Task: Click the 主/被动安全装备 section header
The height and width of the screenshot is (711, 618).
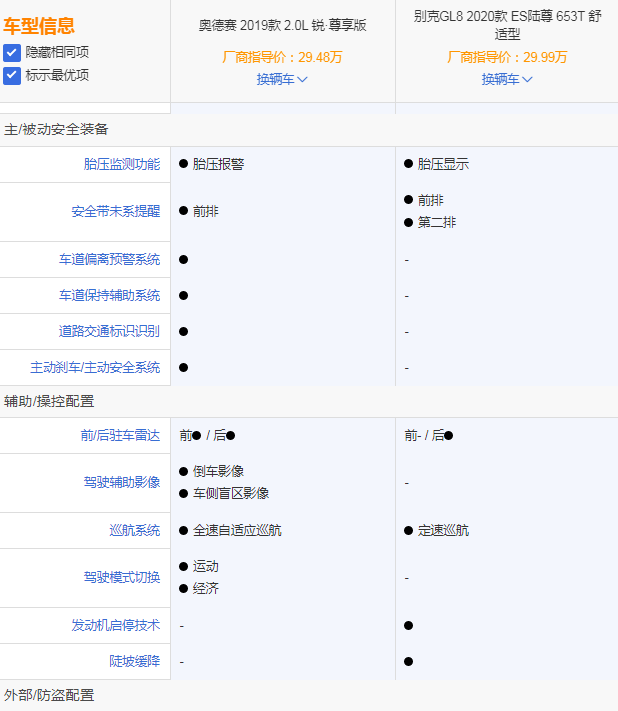Action: click(x=56, y=129)
